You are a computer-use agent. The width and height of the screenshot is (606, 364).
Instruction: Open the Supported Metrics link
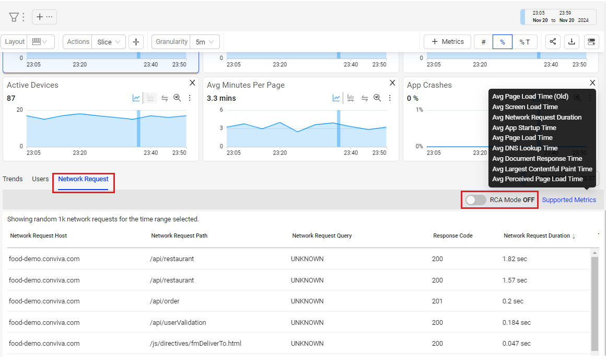coord(569,200)
